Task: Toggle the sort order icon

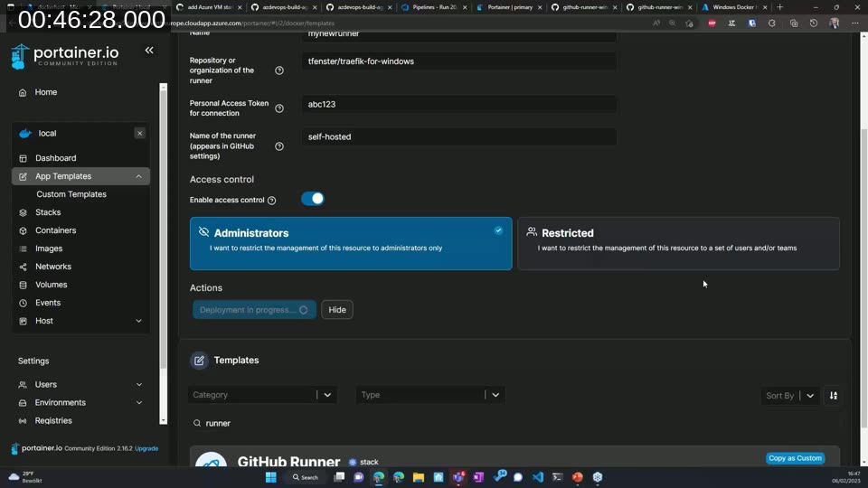Action: [833, 396]
